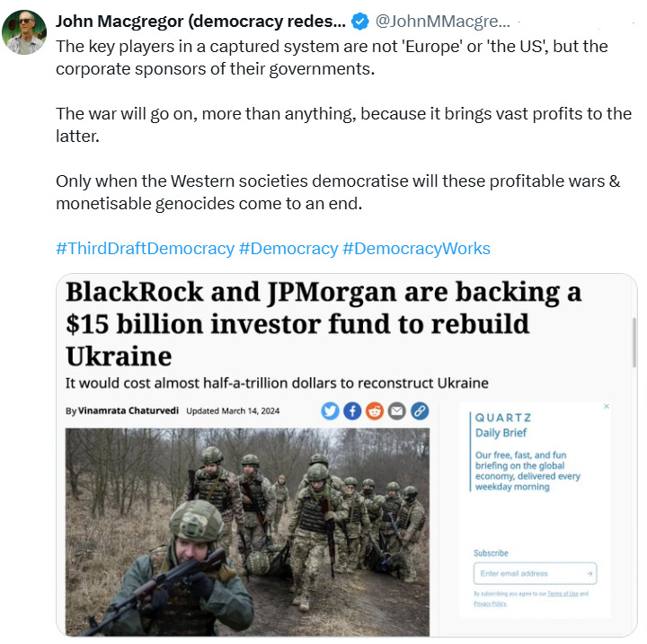Open the #Democracy hashtag
The width and height of the screenshot is (647, 644).
(x=288, y=249)
